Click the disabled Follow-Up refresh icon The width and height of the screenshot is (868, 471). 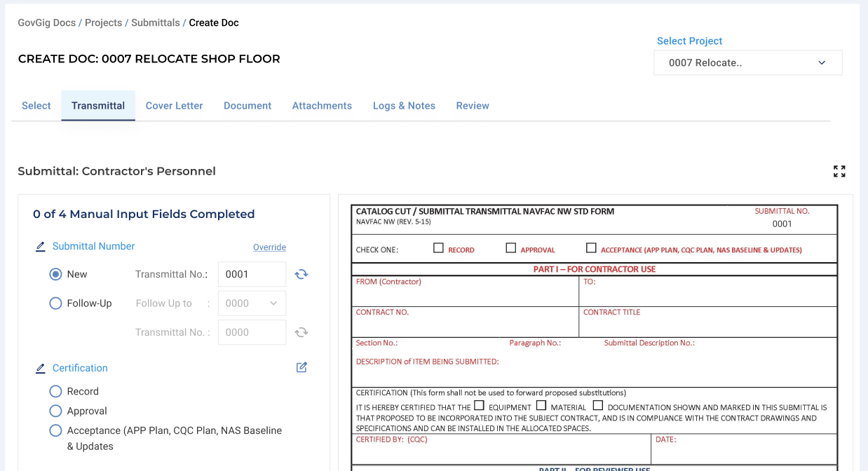(x=301, y=333)
